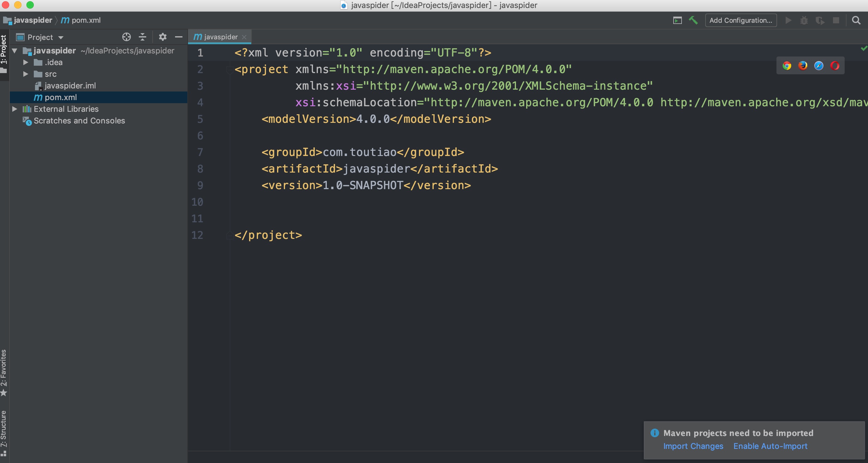Click Add Configuration button
Screen dimensions: 868x463
click(741, 20)
